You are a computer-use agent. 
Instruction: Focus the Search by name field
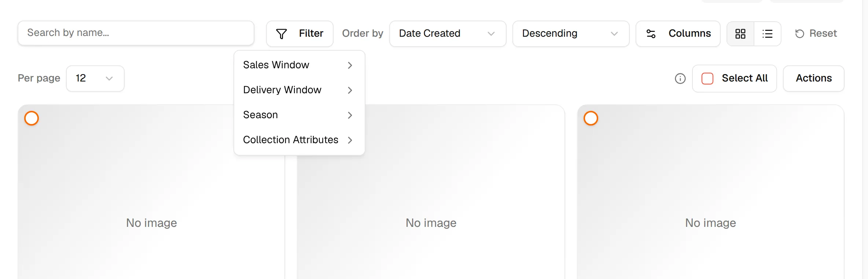pos(136,33)
